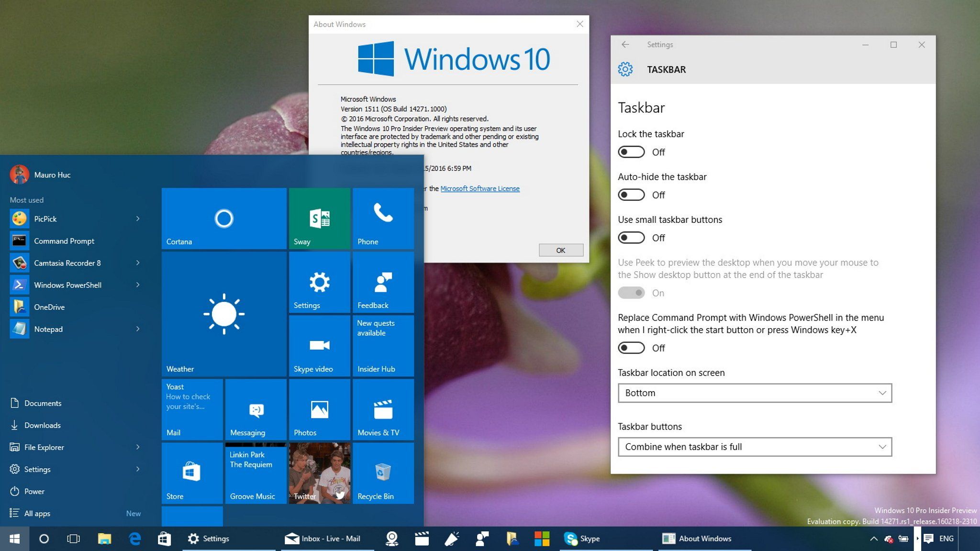Open the Cortana tile in Start
980x551 pixels.
[224, 219]
